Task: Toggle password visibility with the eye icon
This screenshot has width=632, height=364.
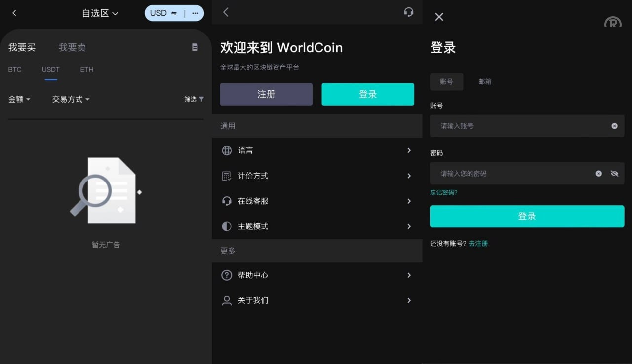Action: click(614, 173)
